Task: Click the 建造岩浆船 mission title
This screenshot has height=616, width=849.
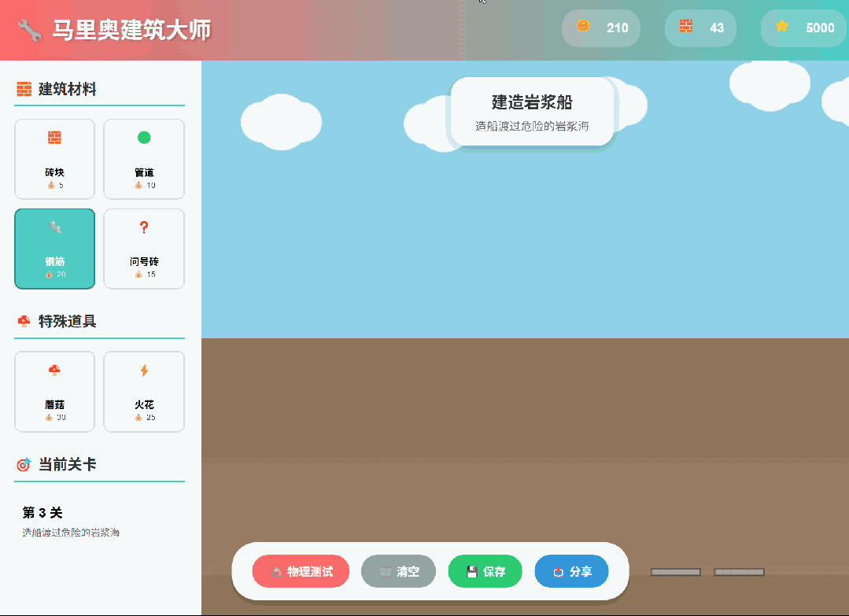Action: pos(532,102)
